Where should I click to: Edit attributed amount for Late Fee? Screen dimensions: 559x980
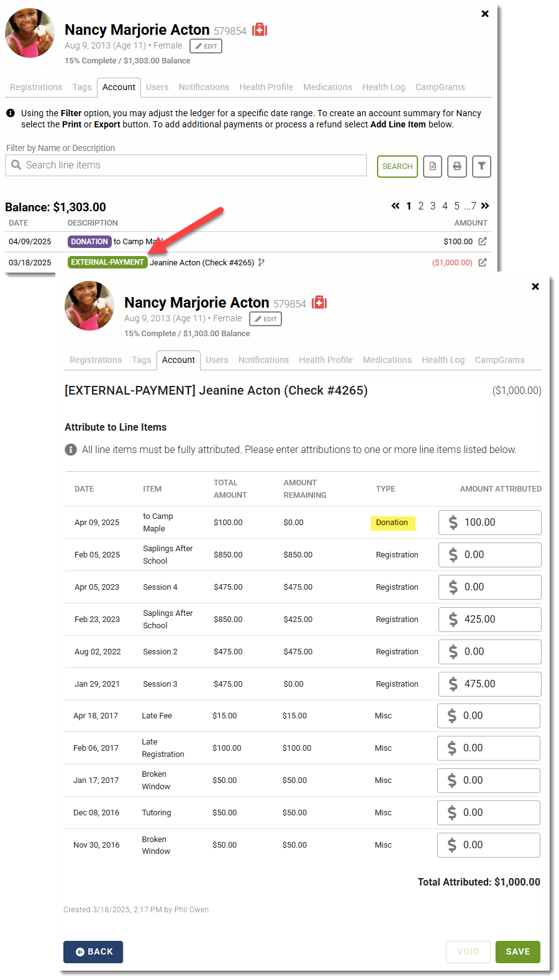click(x=489, y=716)
